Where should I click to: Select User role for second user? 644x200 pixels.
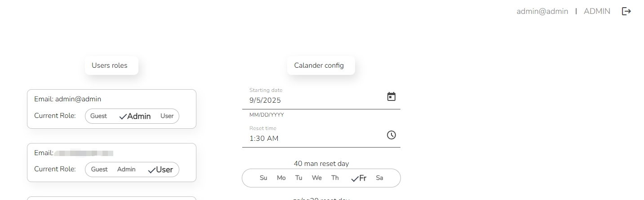pyautogui.click(x=160, y=170)
